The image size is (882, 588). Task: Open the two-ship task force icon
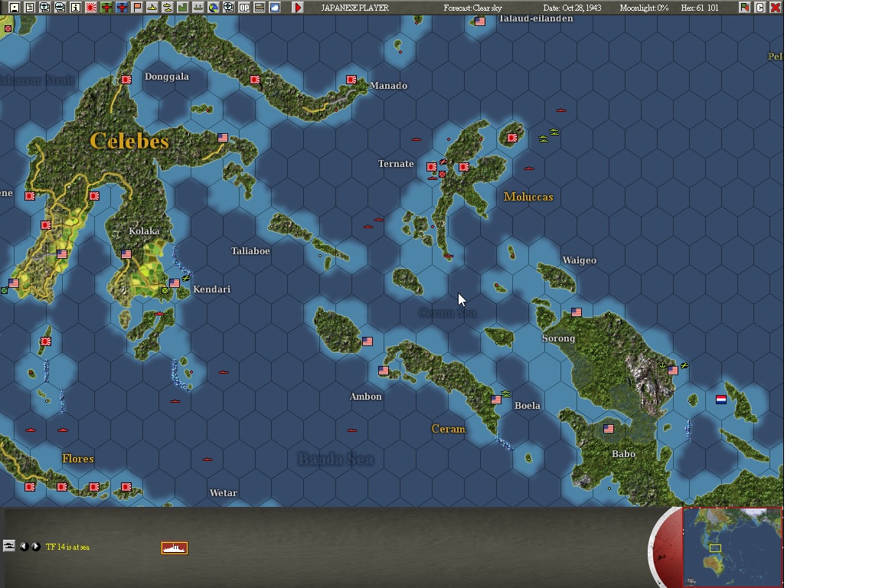coord(167,8)
